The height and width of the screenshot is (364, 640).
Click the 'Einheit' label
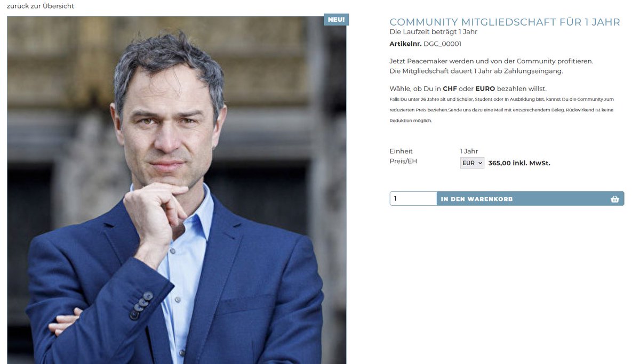click(401, 151)
